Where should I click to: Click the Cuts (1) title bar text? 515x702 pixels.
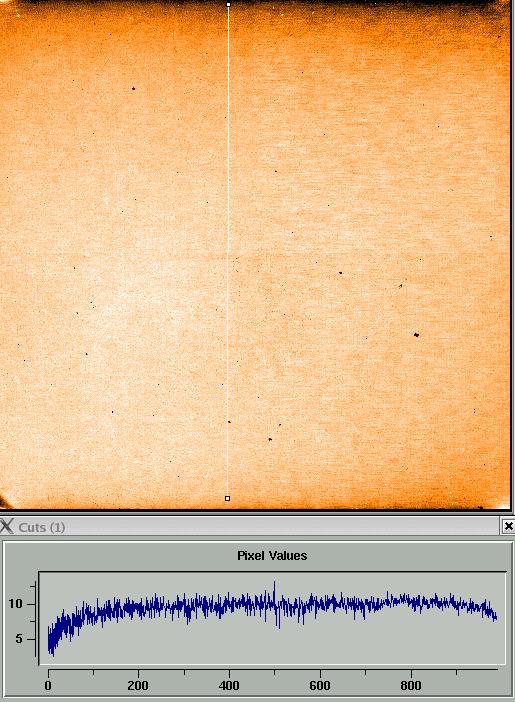pyautogui.click(x=42, y=527)
